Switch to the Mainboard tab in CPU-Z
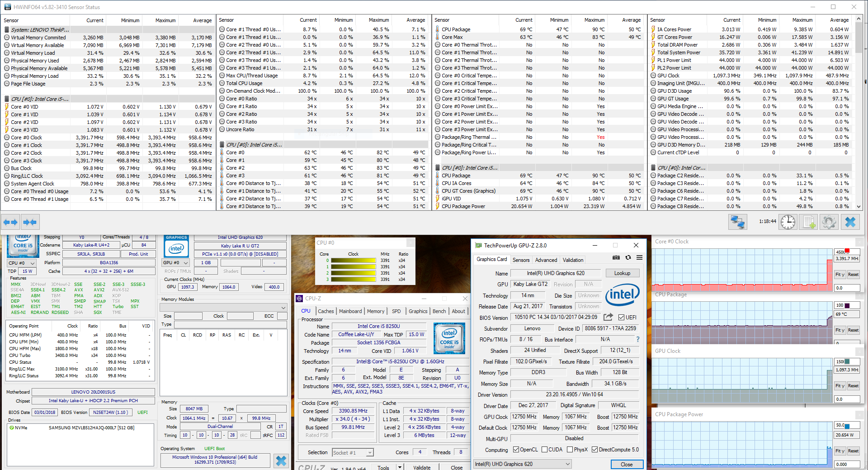 click(x=350, y=311)
